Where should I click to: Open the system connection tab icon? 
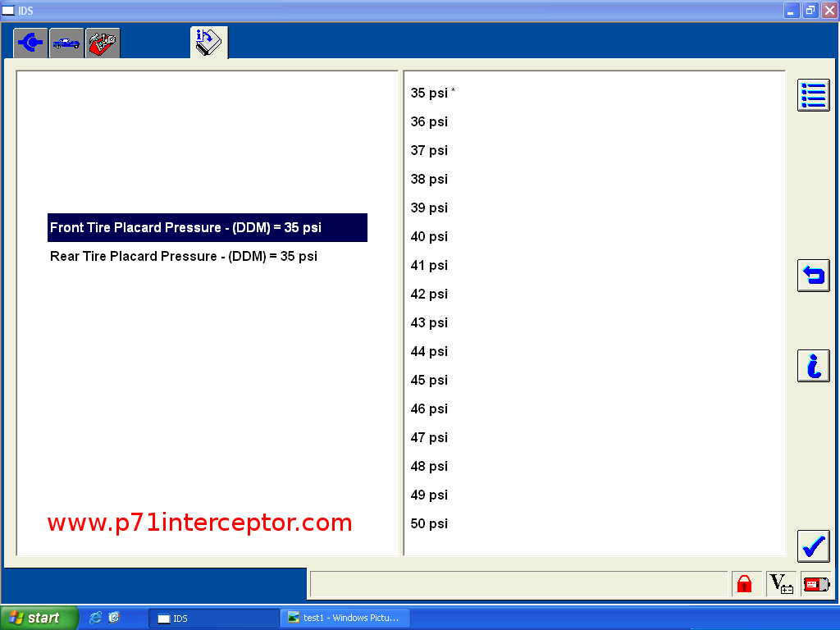[30, 43]
